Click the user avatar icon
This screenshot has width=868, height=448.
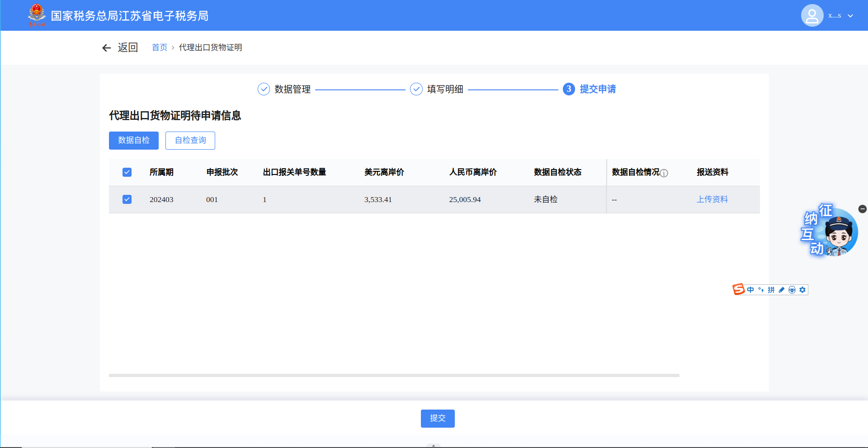pos(812,16)
